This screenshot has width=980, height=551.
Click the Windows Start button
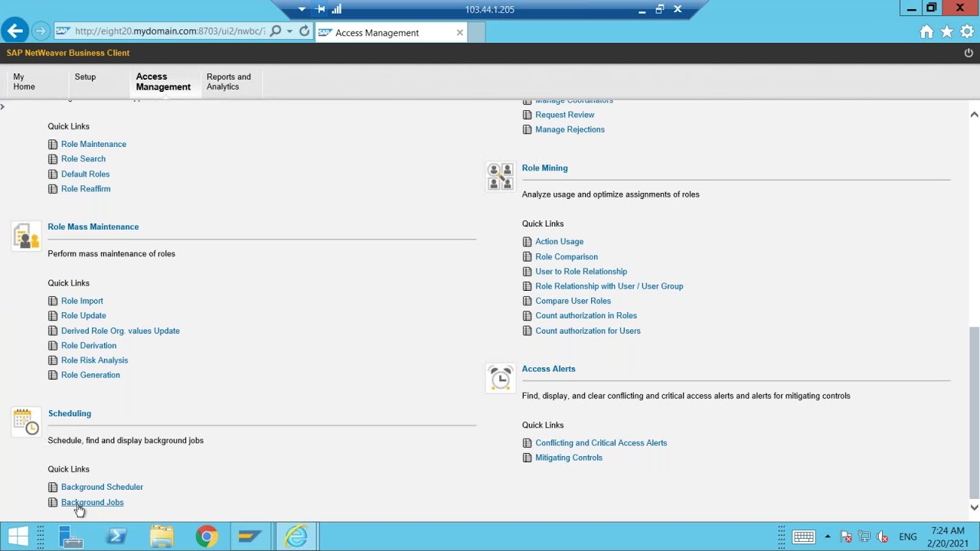pyautogui.click(x=18, y=536)
